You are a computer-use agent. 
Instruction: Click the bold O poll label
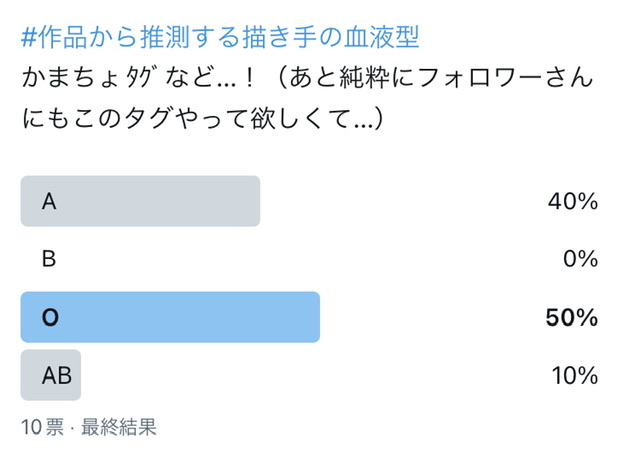point(50,317)
